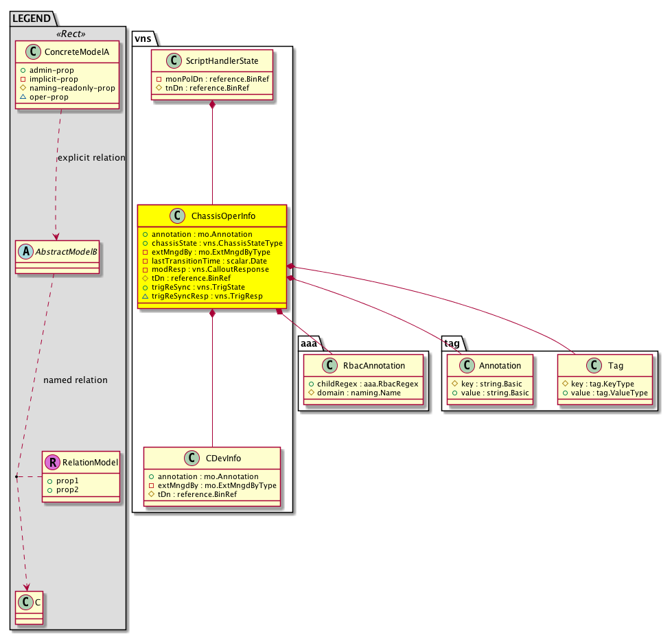Viewport: 672px width, 637px height.
Task: Click the "explicit relation" label
Action: pyautogui.click(x=91, y=157)
